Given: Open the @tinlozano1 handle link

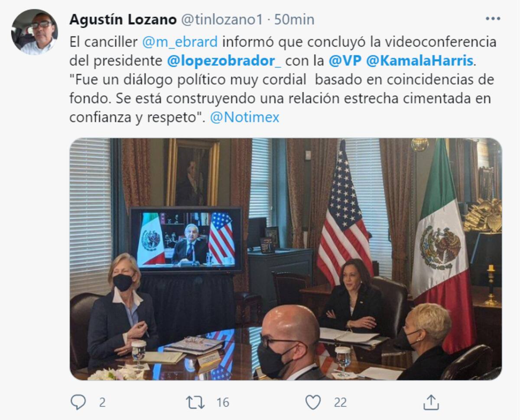Looking at the screenshot, I should [x=221, y=19].
